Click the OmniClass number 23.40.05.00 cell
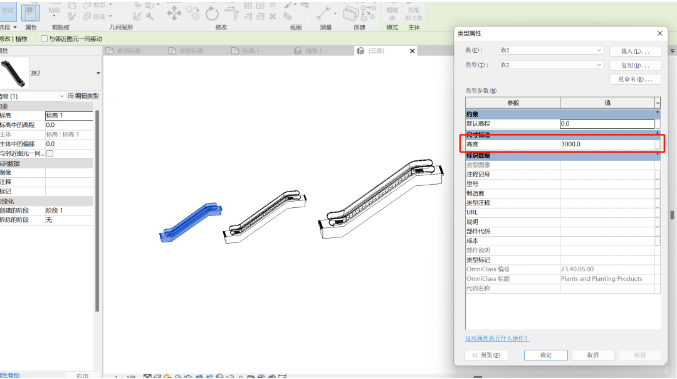Viewport: 677px width, 379px height. [607, 269]
